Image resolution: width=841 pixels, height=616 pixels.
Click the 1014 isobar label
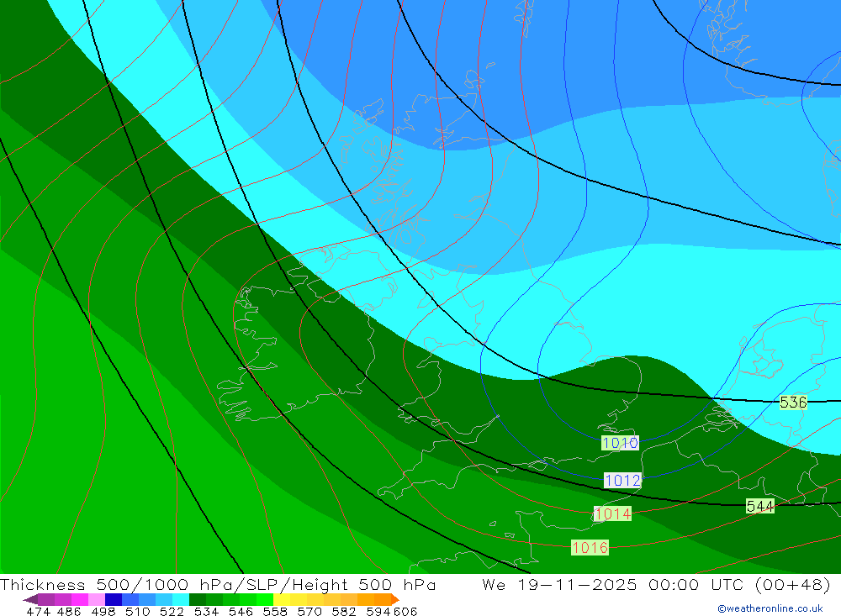click(x=612, y=514)
